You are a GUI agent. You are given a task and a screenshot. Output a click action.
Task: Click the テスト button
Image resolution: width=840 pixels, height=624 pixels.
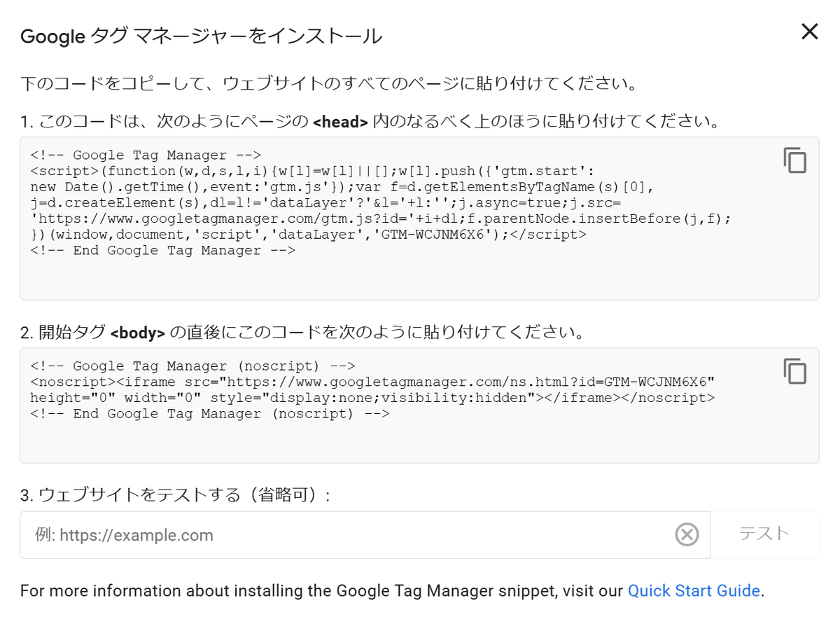pyautogui.click(x=764, y=534)
